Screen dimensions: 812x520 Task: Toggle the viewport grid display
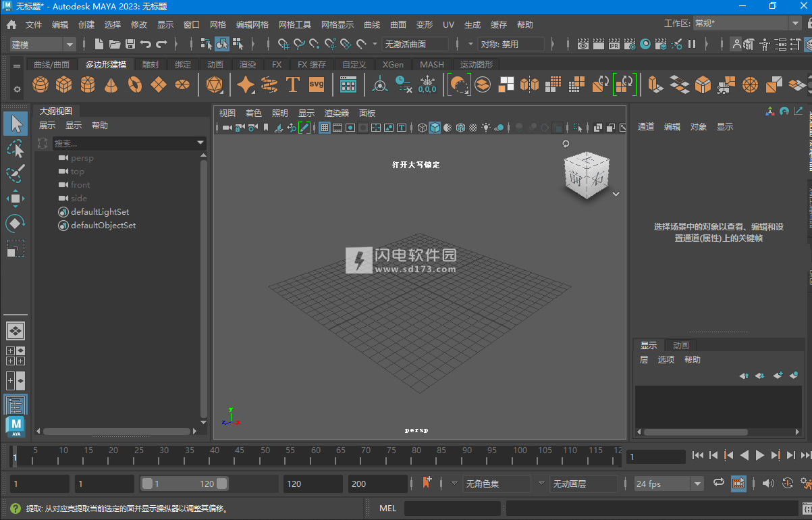click(x=325, y=128)
